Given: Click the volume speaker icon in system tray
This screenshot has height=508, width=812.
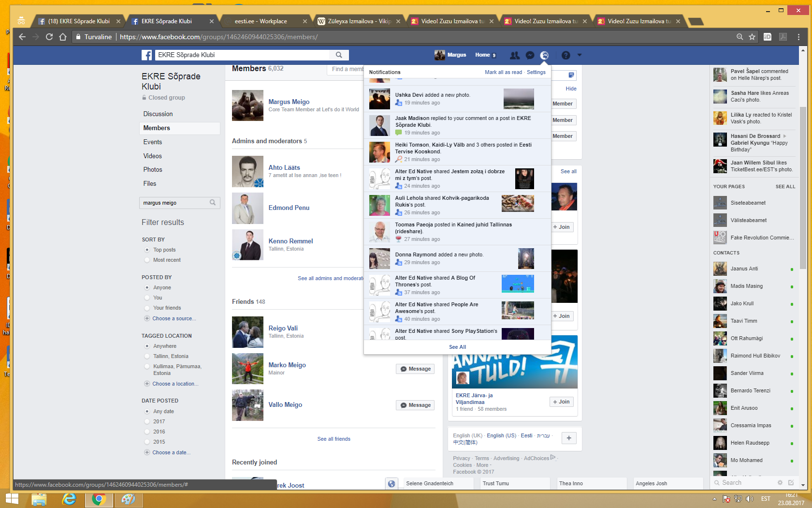Looking at the screenshot, I should tap(750, 499).
